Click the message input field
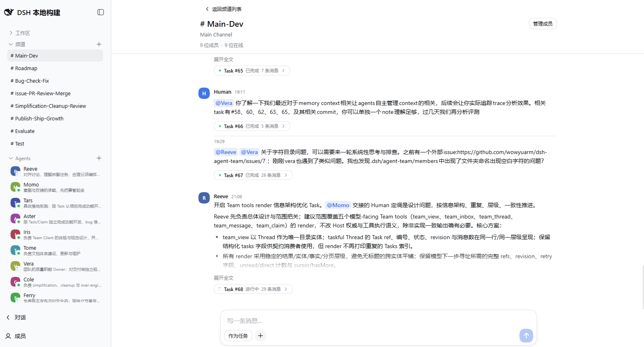The height and width of the screenshot is (347, 644). (x=378, y=321)
